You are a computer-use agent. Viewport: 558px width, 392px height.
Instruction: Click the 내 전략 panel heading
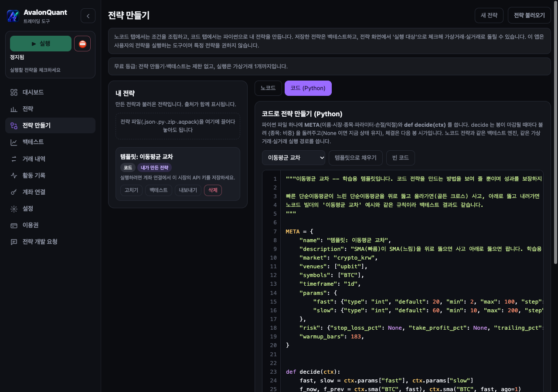click(x=125, y=93)
